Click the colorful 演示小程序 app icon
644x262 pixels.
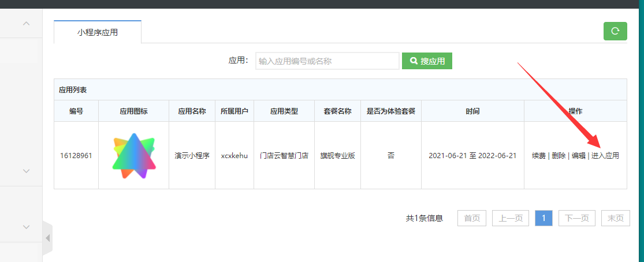pos(133,155)
